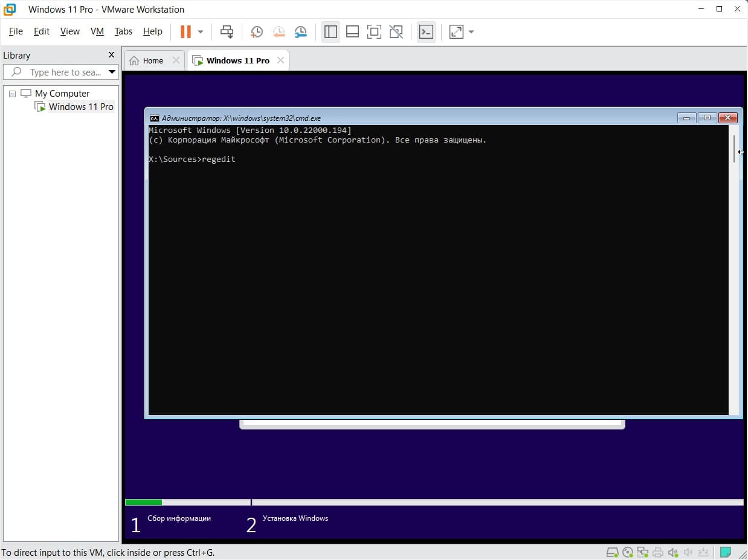Open the View menu
This screenshot has width=748, height=560.
pos(70,31)
